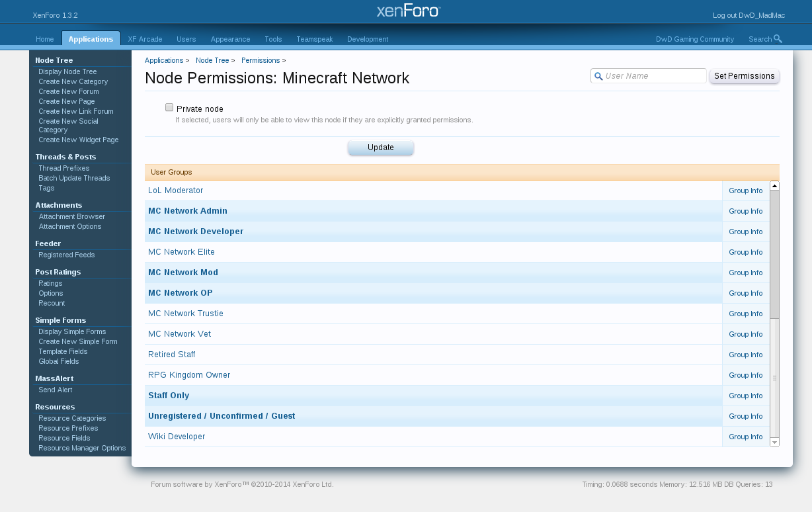This screenshot has height=512, width=812.
Task: Focus the User Name search field
Action: (x=653, y=76)
